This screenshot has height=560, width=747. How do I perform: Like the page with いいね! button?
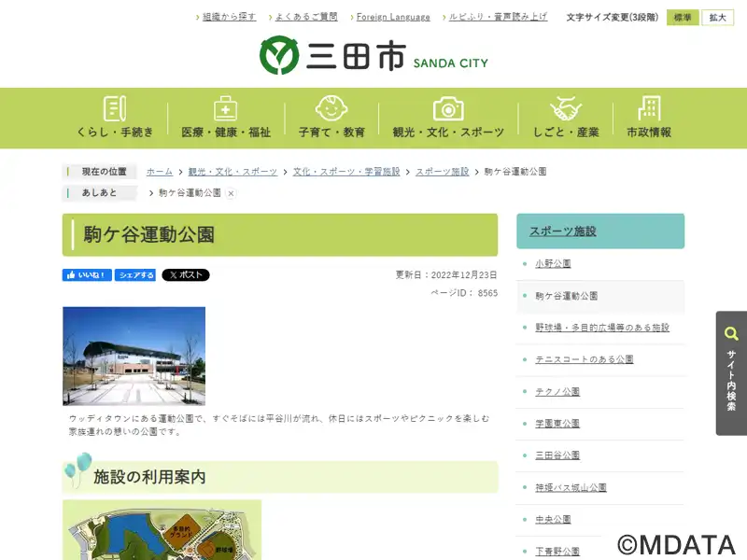(87, 274)
